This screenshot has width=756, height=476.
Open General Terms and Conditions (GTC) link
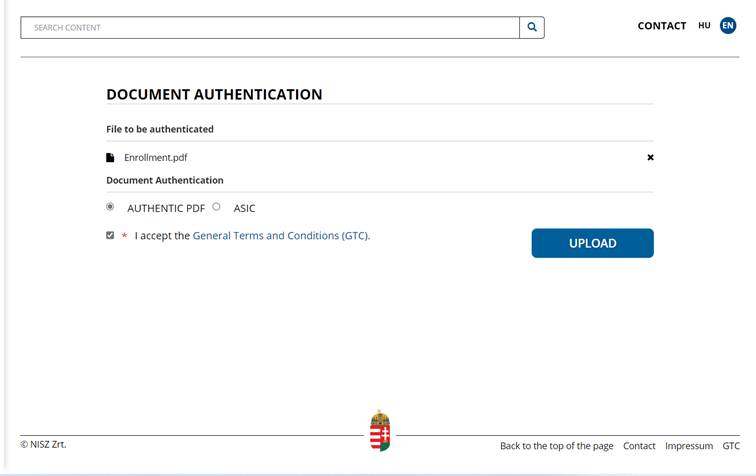(281, 236)
